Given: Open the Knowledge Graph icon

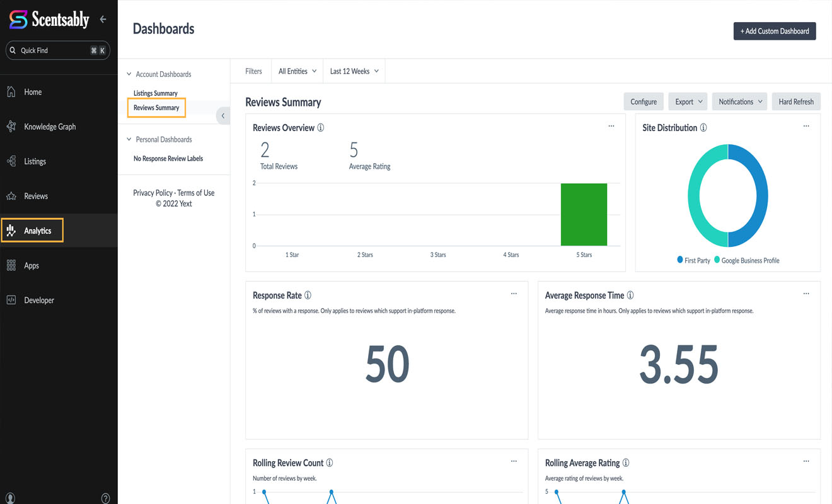Looking at the screenshot, I should coord(11,127).
